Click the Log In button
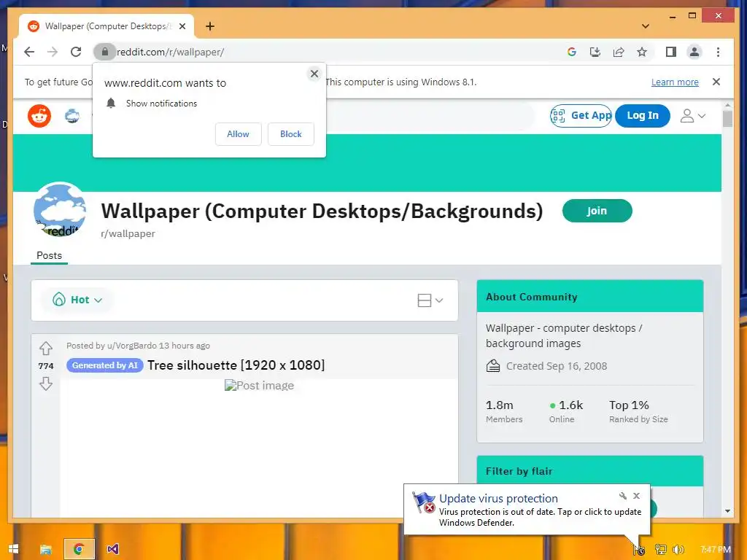Screen dimensions: 747x560 point(642,116)
